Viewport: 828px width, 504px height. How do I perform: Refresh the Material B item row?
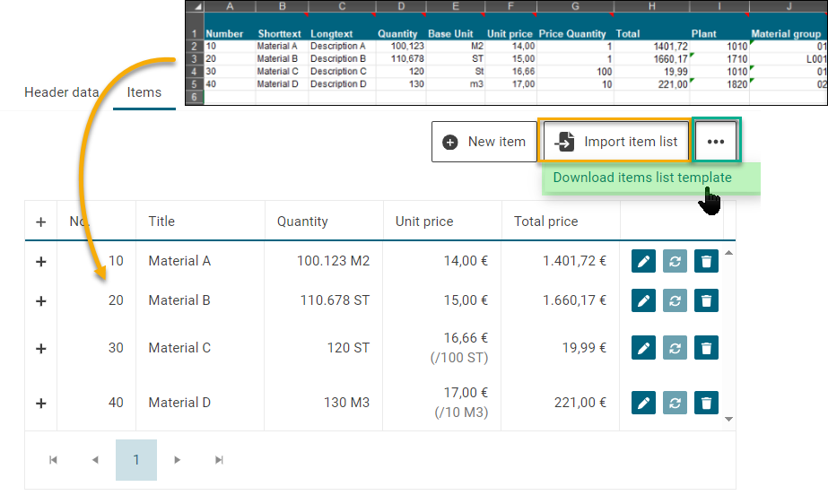(675, 300)
